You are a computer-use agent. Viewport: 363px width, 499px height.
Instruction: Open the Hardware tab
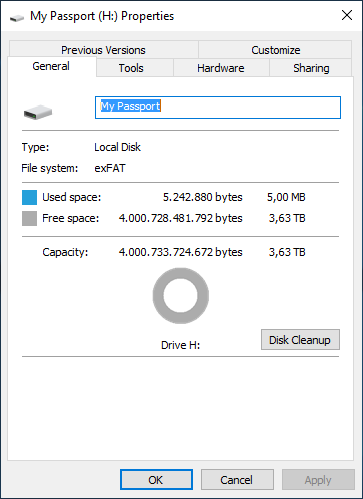pyautogui.click(x=221, y=68)
